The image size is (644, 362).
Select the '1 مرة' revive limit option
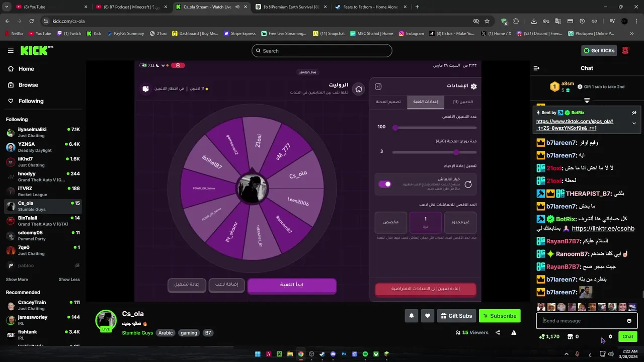pyautogui.click(x=426, y=222)
